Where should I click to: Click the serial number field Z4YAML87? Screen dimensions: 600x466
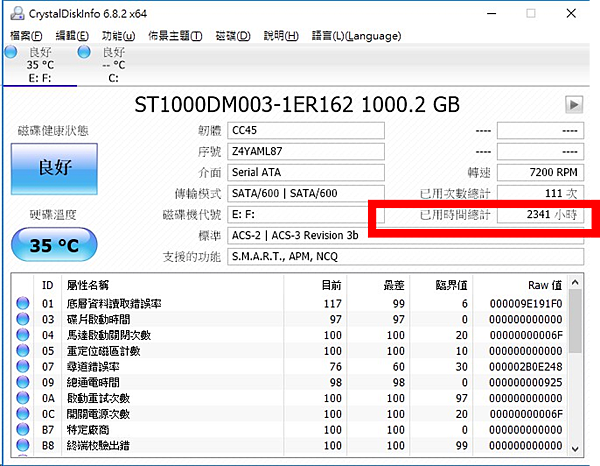[306, 152]
